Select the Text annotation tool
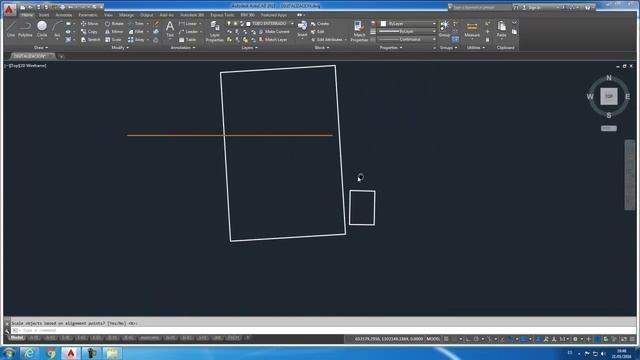This screenshot has width=640, height=360. point(170,29)
